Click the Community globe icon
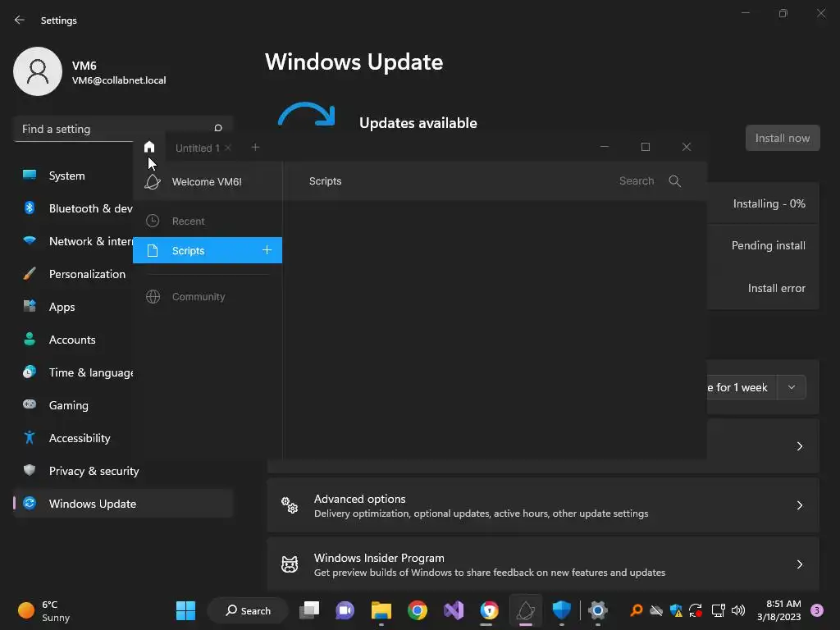 click(153, 296)
